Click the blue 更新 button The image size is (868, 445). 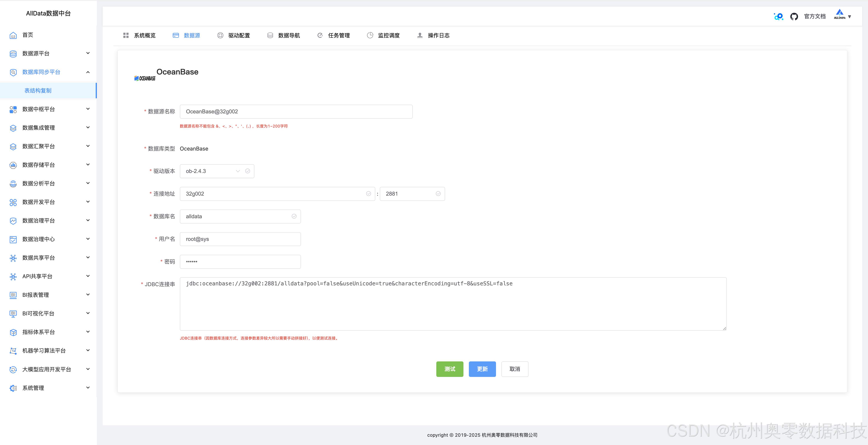482,369
